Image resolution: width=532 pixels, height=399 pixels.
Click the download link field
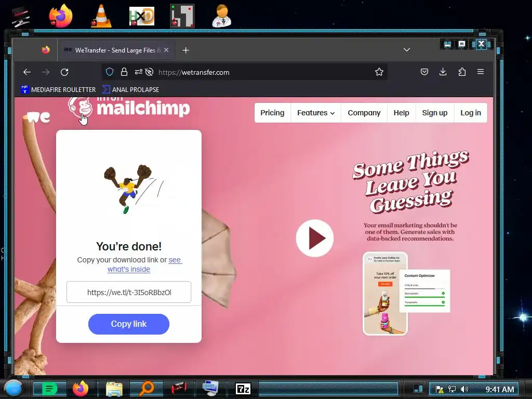pyautogui.click(x=129, y=292)
